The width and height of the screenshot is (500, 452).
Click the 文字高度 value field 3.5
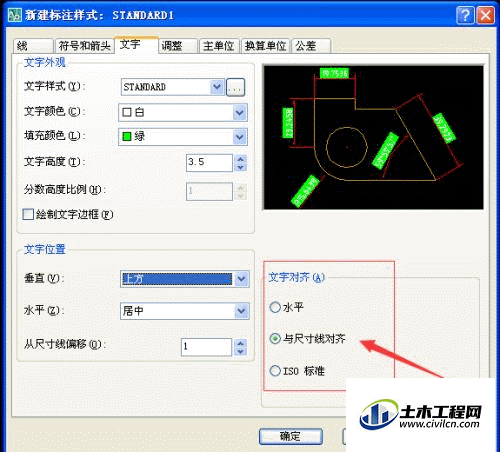(x=209, y=163)
